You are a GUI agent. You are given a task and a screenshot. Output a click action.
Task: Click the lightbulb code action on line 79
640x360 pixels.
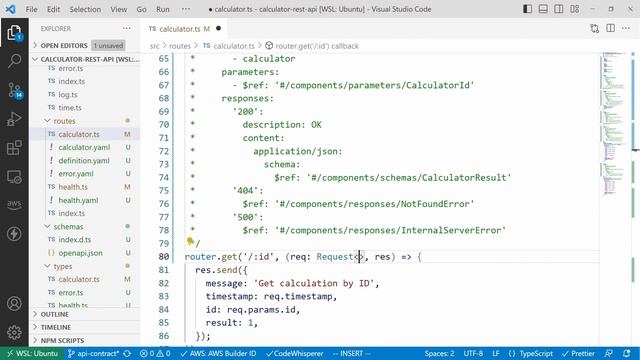[190, 241]
